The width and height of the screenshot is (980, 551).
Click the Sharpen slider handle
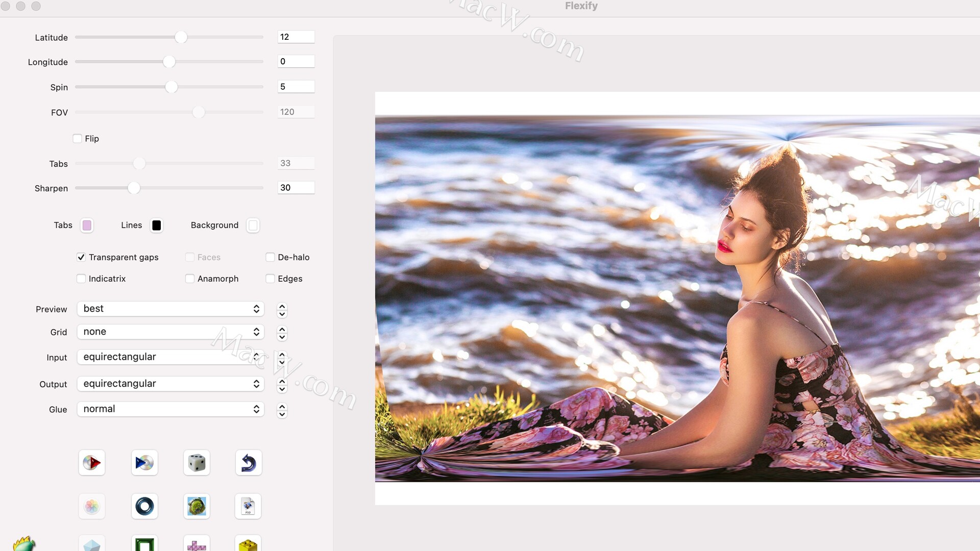[134, 188]
